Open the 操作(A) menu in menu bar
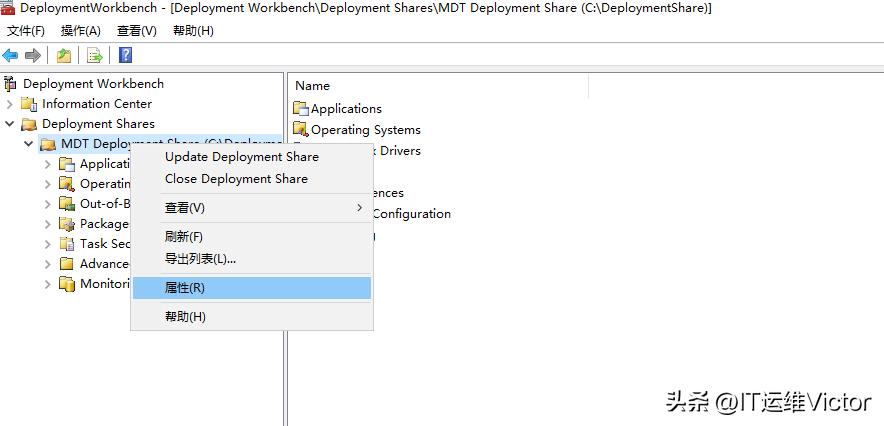884x426 pixels. click(x=81, y=31)
